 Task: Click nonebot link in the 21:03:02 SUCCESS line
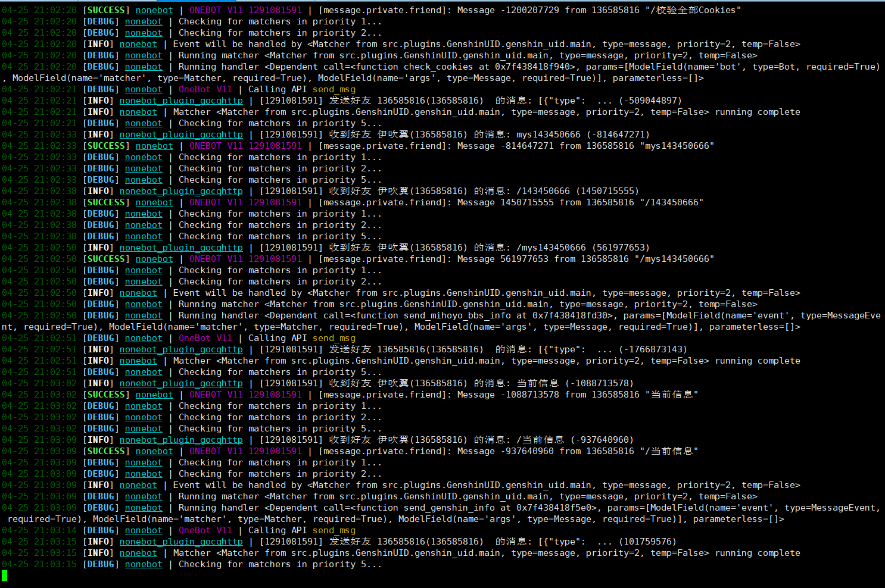tap(154, 395)
